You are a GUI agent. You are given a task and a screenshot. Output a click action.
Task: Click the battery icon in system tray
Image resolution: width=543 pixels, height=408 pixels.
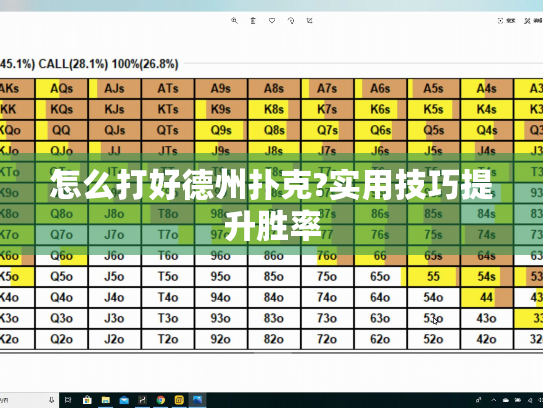click(x=518, y=400)
